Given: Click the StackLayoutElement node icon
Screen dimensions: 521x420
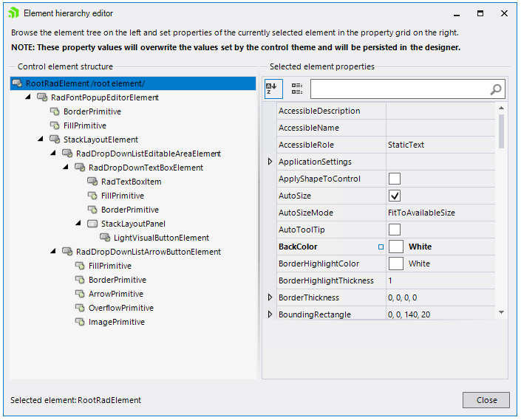Looking at the screenshot, I should pos(55,140).
